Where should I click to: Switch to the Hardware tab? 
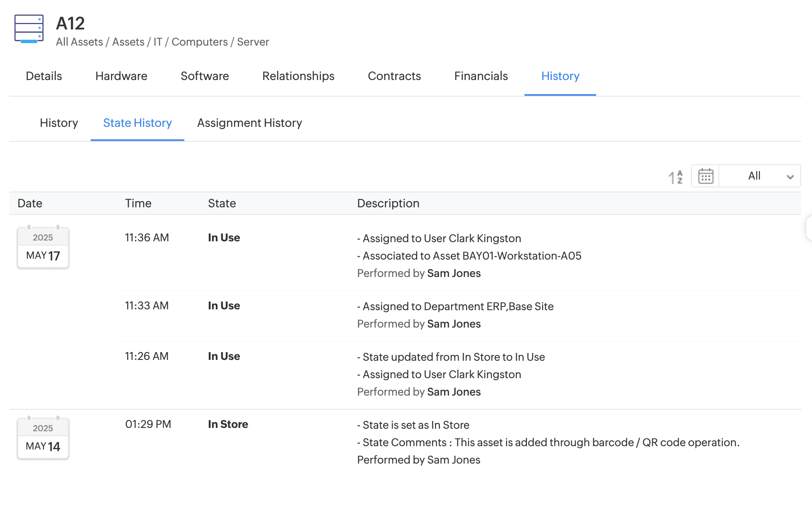click(x=121, y=76)
